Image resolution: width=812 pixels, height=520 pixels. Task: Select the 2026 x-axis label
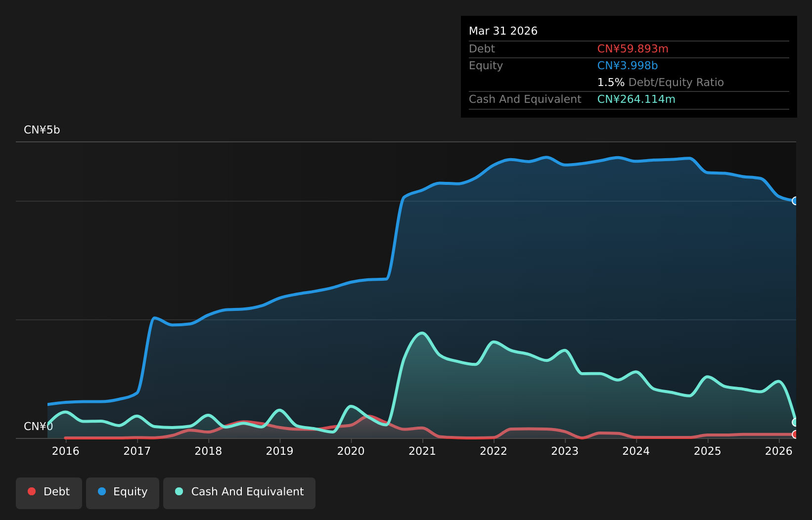[x=779, y=451]
